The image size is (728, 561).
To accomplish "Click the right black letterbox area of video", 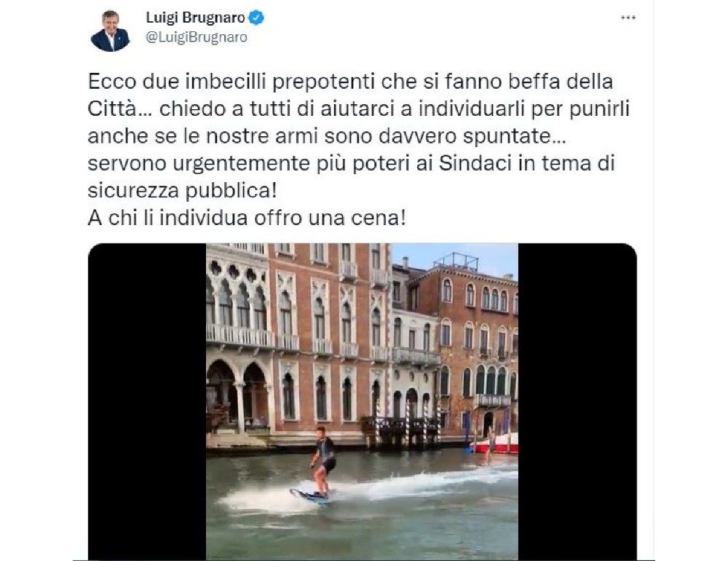I will [577, 401].
